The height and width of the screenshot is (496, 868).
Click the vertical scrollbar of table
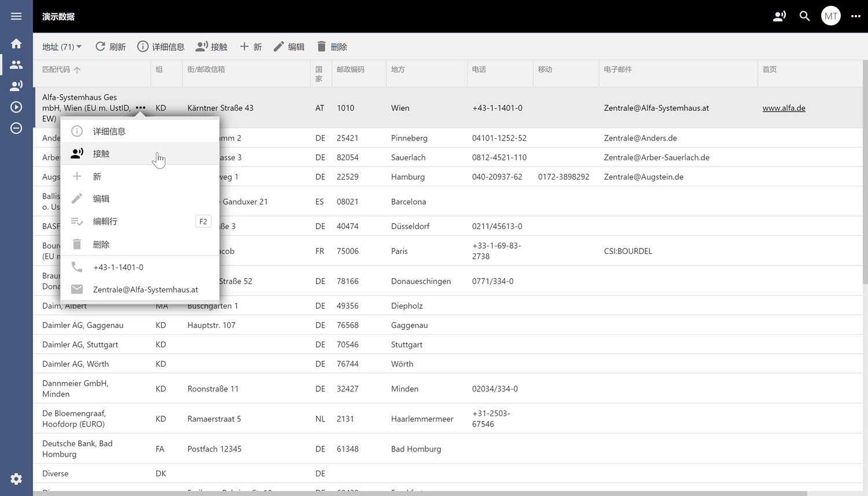(865, 173)
